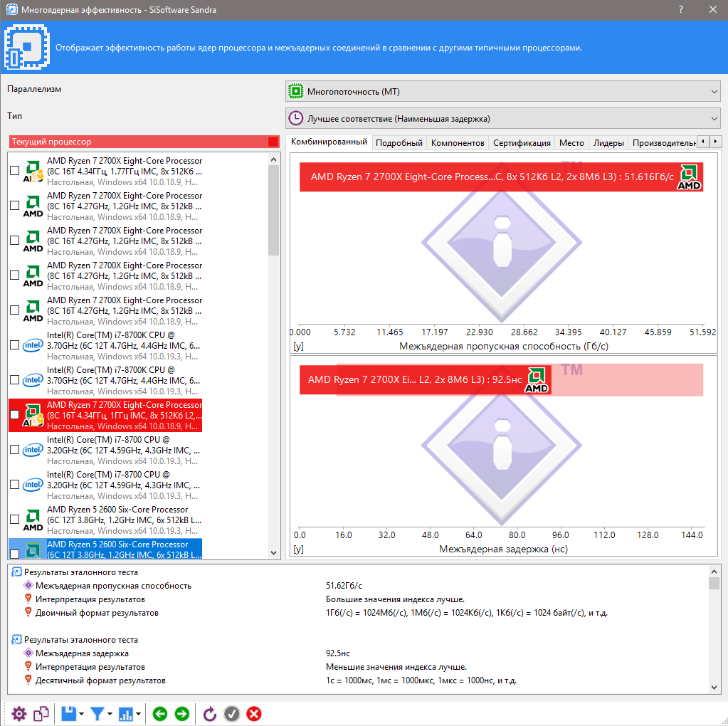Click the red Текущий процессор color swatch

[273, 142]
